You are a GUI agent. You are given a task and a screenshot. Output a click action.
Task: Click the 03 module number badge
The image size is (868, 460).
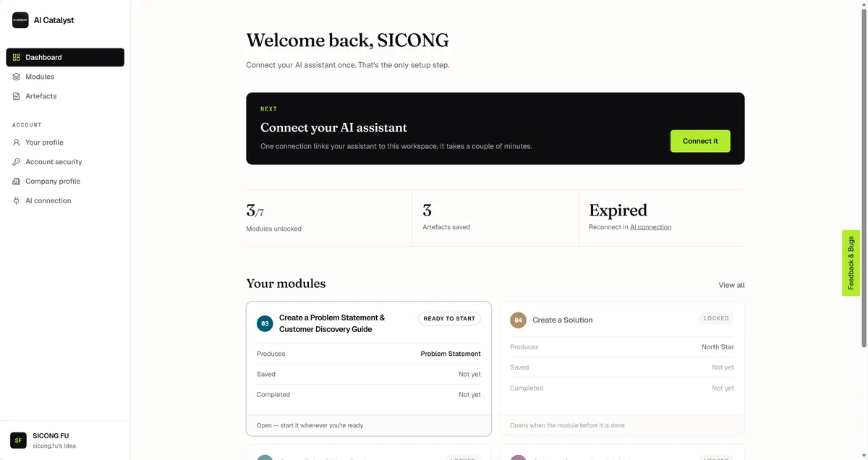[x=265, y=323]
